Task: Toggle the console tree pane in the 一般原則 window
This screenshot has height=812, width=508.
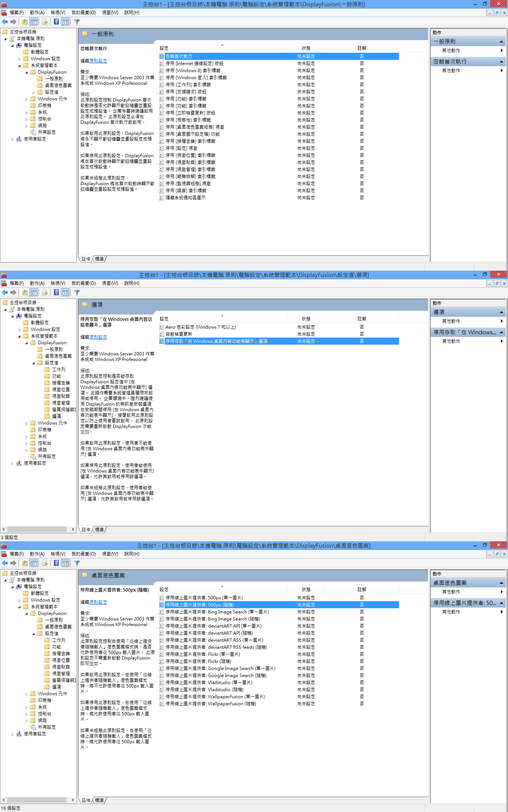Action: click(x=34, y=22)
